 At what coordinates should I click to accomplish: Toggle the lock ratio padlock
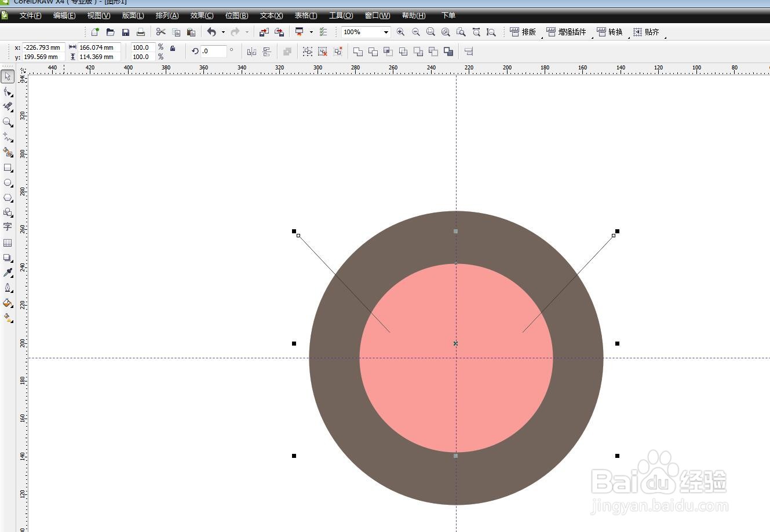(173, 49)
